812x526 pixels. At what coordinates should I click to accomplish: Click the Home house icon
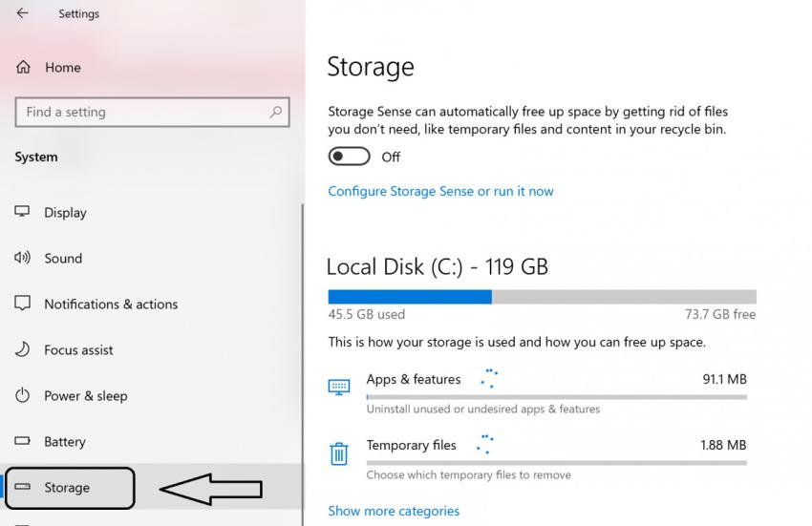coord(23,67)
